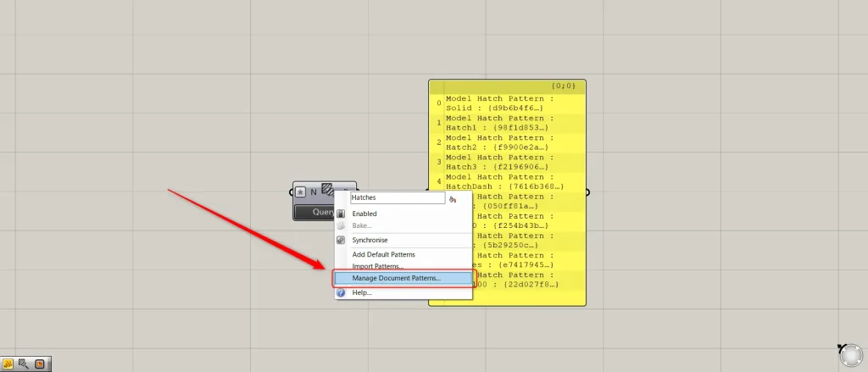Click the orange square icon in bottom toolbar

tap(39, 364)
